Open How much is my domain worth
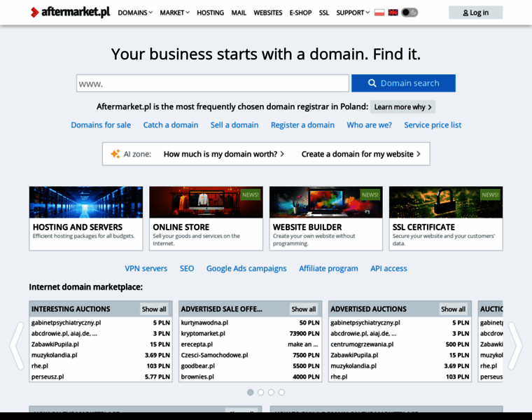Viewport: 532px width, 420px height. pyautogui.click(x=224, y=154)
